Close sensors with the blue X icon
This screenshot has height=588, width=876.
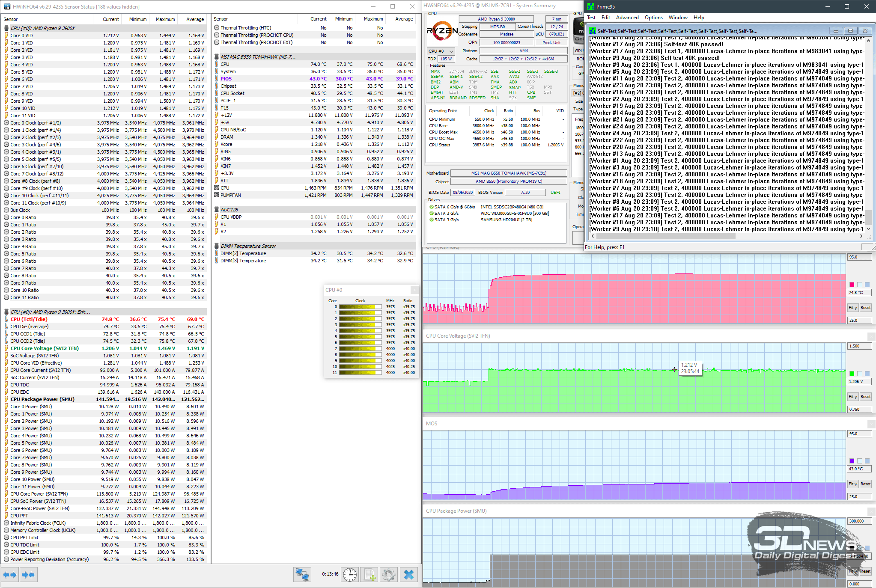[409, 574]
